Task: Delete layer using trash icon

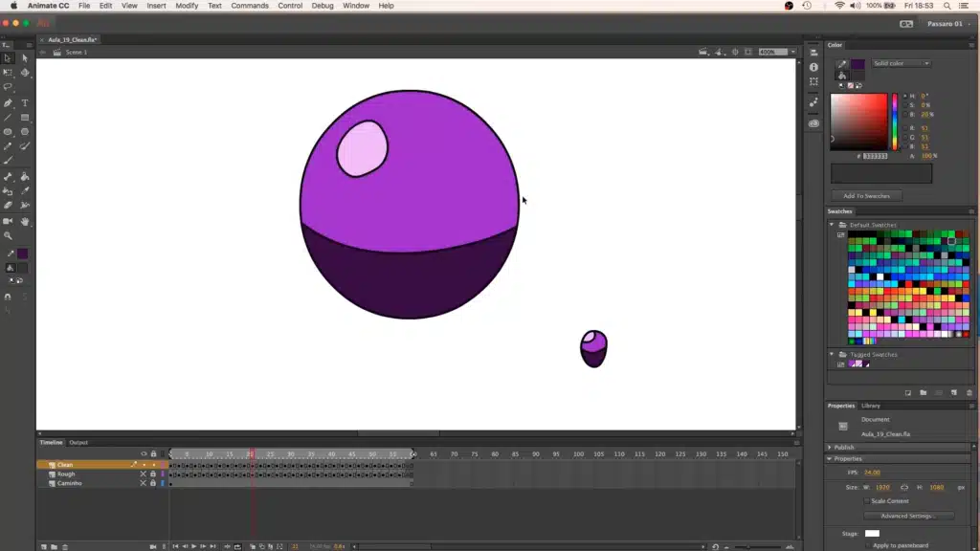Action: (x=65, y=546)
